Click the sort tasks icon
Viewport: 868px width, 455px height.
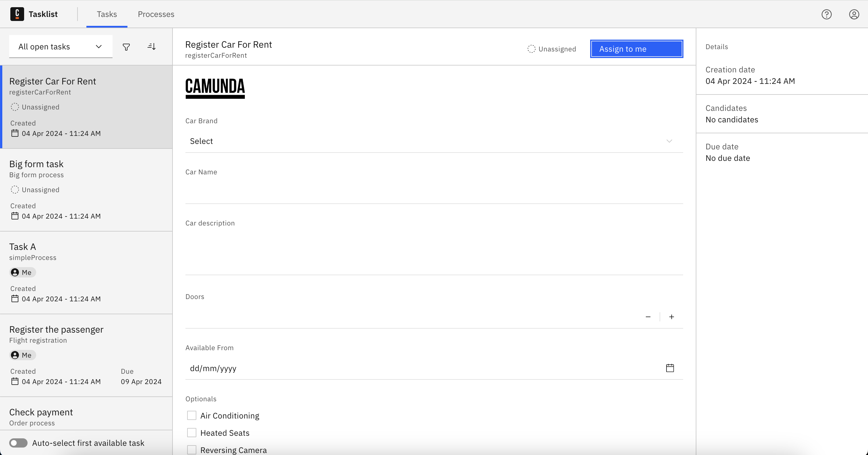point(152,47)
